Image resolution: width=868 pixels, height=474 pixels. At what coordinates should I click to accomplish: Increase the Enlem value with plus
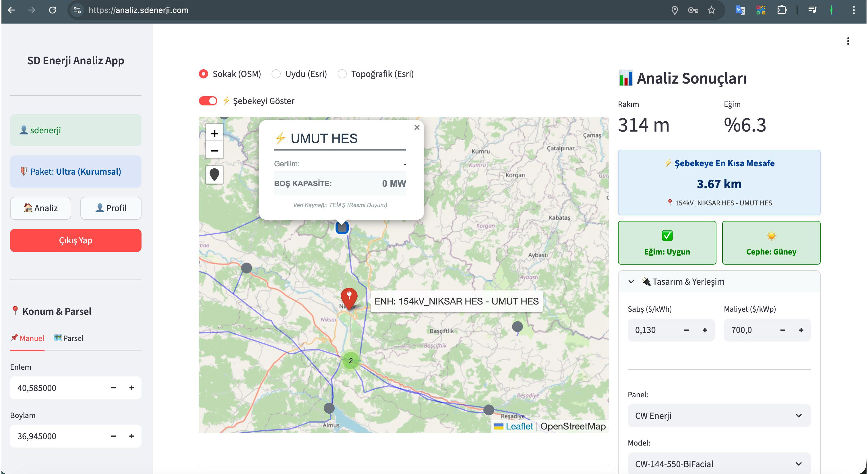click(132, 388)
